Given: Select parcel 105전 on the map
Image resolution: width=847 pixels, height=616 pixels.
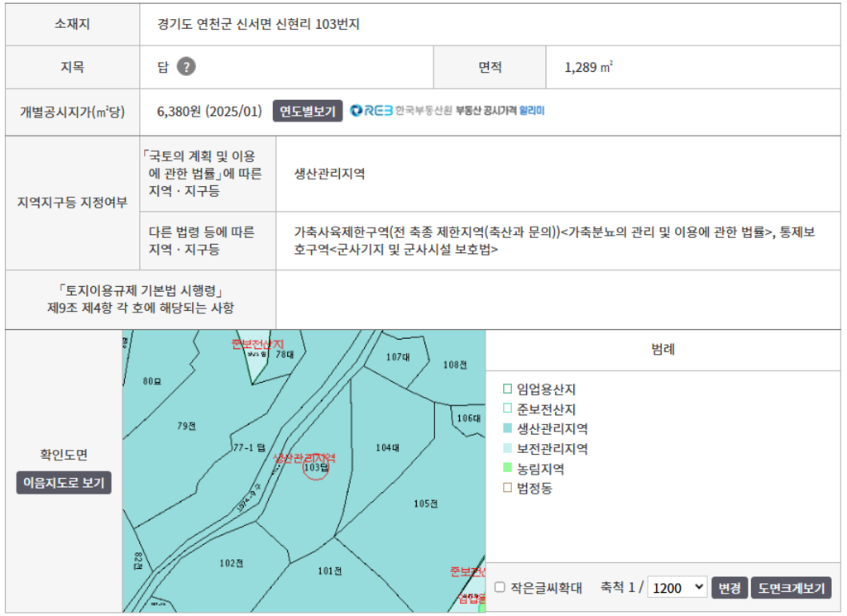Looking at the screenshot, I should 426,504.
